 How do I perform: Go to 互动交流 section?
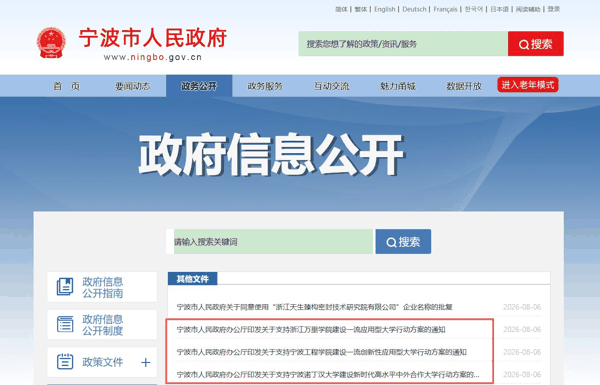coord(331,86)
